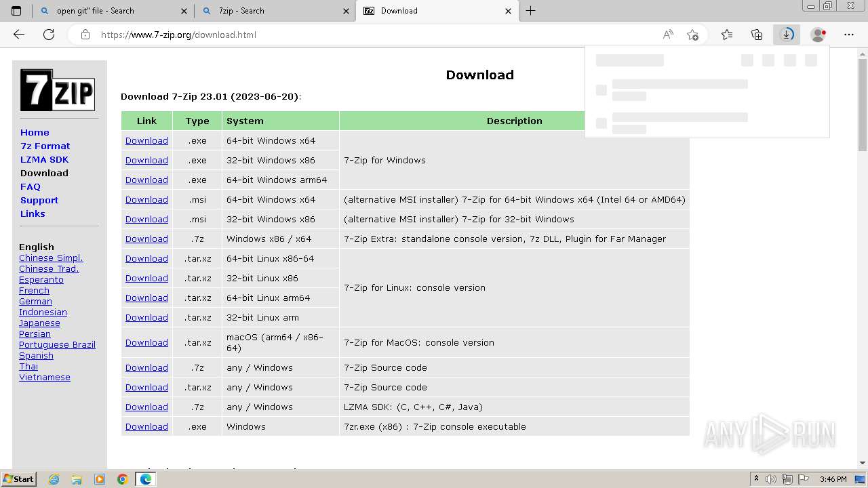Open media player taskbar icon
The height and width of the screenshot is (488, 868).
coord(100,479)
